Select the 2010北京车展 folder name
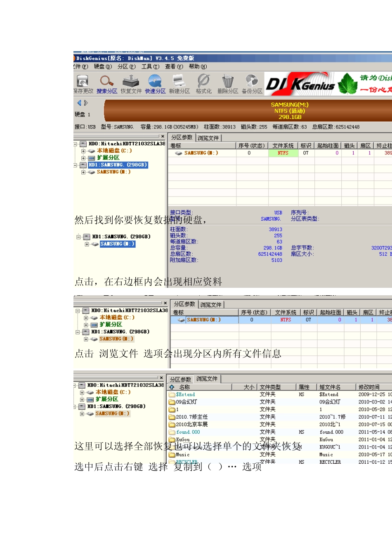The width and height of the screenshot is (392, 555). point(192,425)
